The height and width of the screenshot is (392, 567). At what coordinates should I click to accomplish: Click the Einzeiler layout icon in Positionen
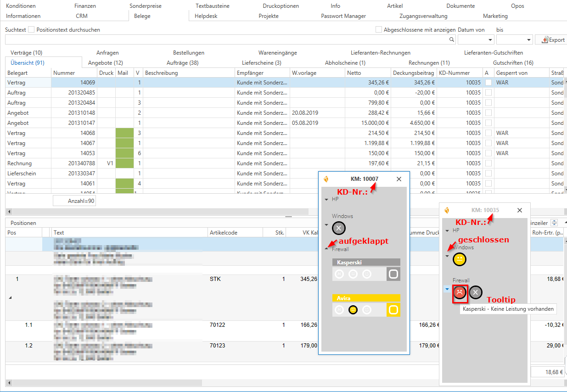[554, 223]
